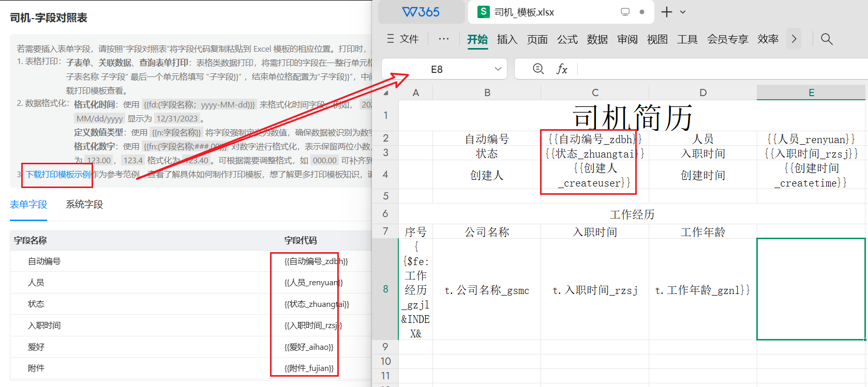The width and height of the screenshot is (868, 387).
Task: Click the monitor icon in the file tab
Action: (625, 12)
